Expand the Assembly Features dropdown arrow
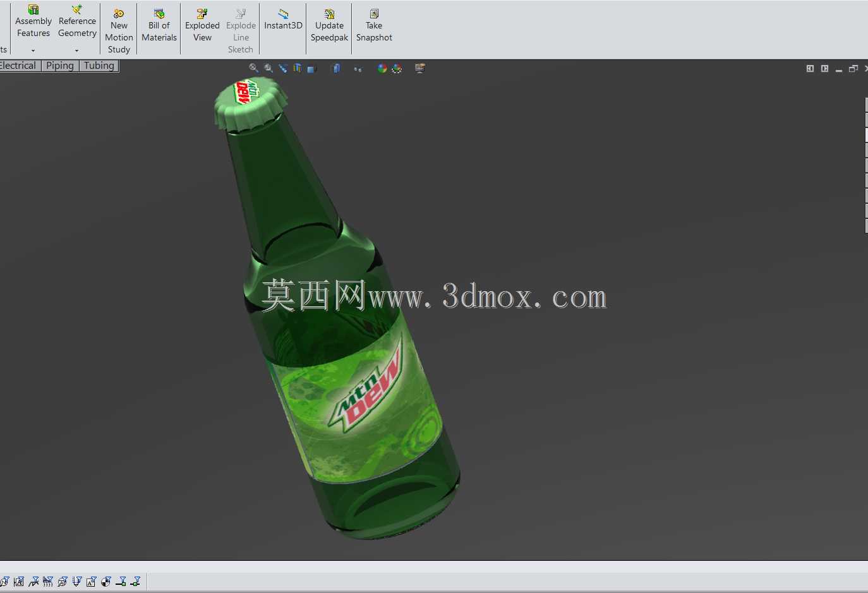868x593 pixels. pyautogui.click(x=33, y=51)
